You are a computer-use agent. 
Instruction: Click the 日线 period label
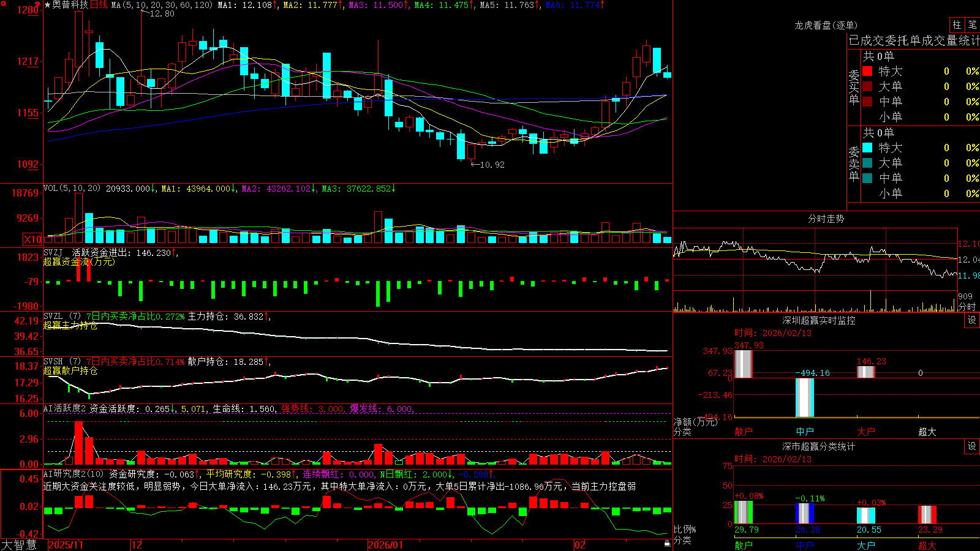tap(99, 5)
